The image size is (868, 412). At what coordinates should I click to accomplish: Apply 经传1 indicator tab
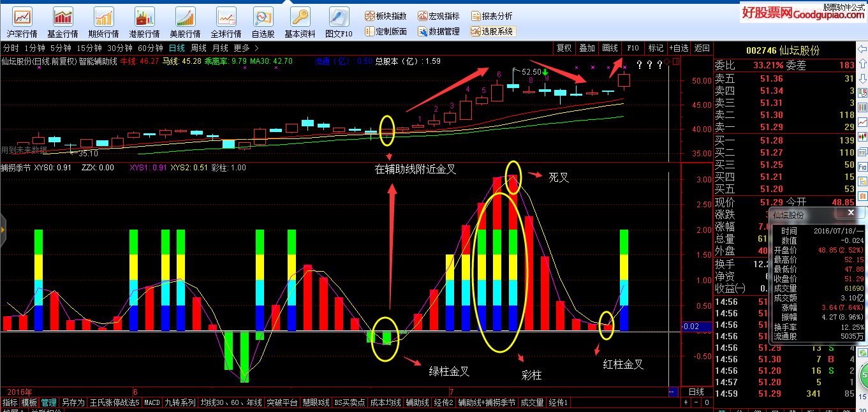point(558,402)
